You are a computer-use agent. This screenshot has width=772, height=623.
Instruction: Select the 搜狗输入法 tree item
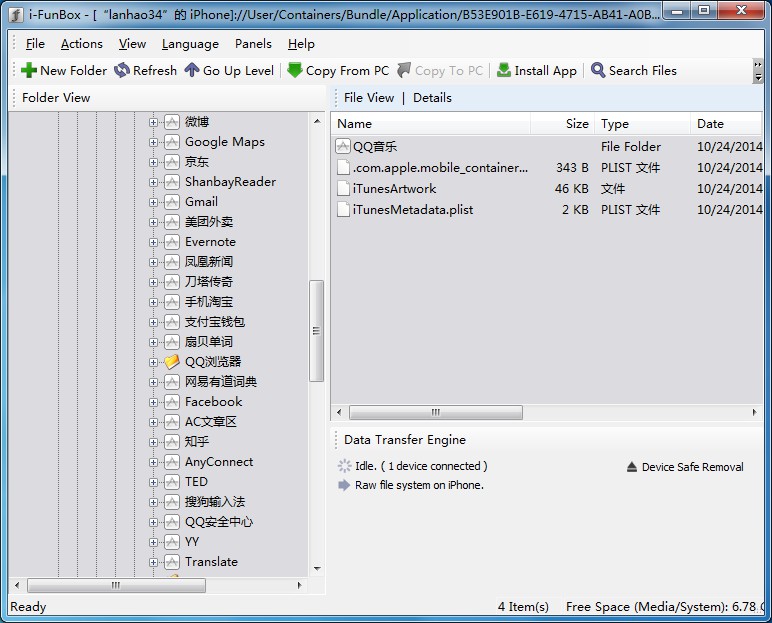pos(215,502)
